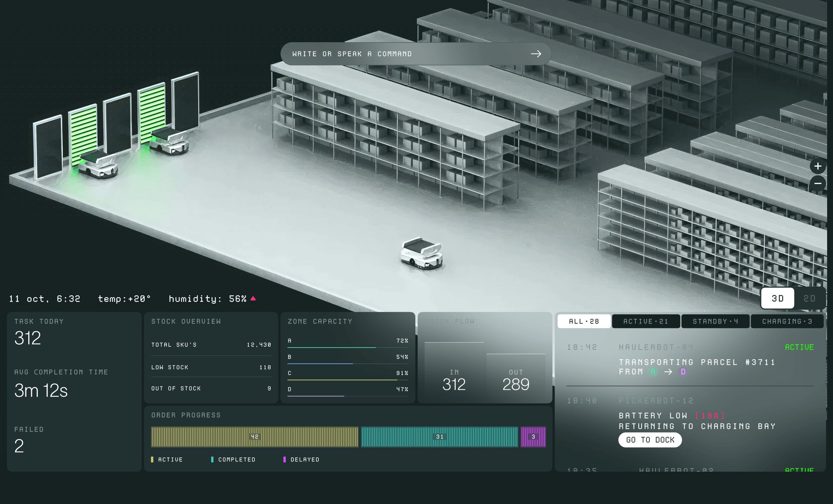Open the HAULERBOT-04 log entry
Screen dimensions: 833x504
click(x=656, y=347)
